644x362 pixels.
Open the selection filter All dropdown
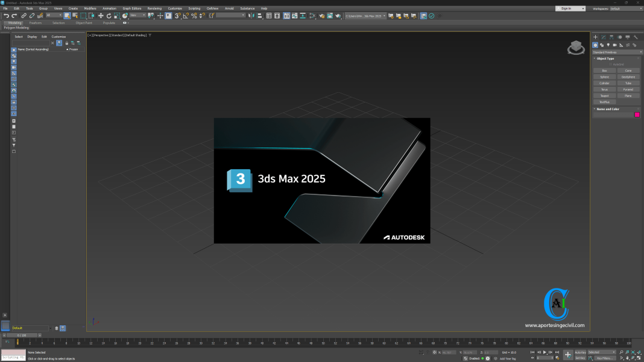(54, 15)
